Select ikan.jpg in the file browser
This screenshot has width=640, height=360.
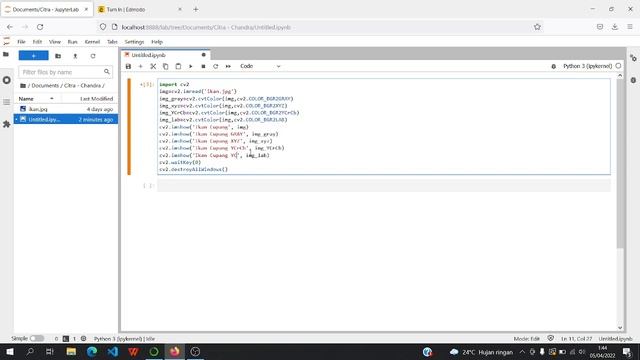pos(66,109)
